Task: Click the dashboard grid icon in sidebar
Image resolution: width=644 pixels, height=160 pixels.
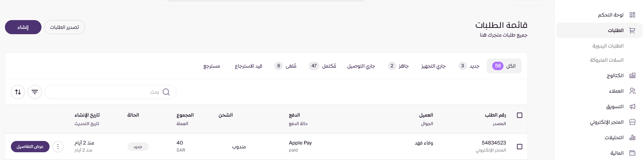Action: coord(632,15)
